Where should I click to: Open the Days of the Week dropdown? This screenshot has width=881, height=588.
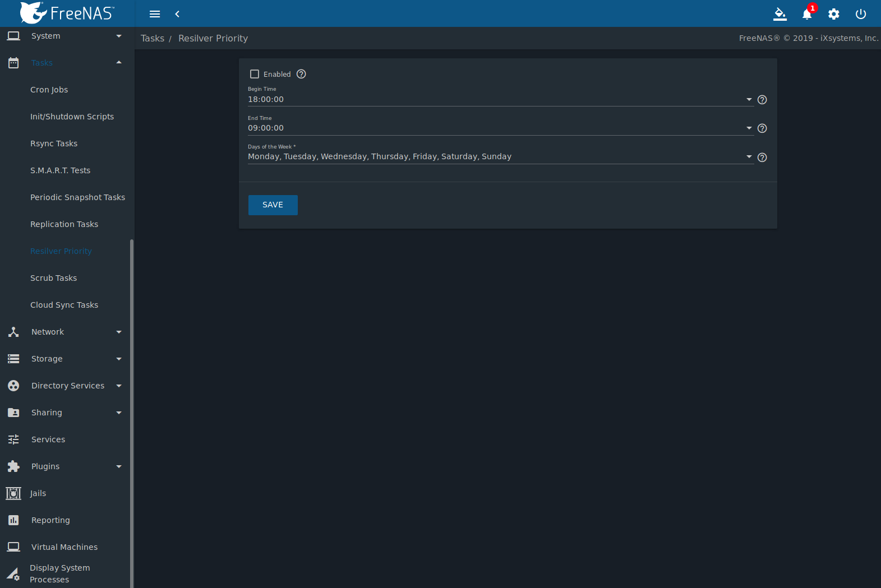tap(749, 156)
